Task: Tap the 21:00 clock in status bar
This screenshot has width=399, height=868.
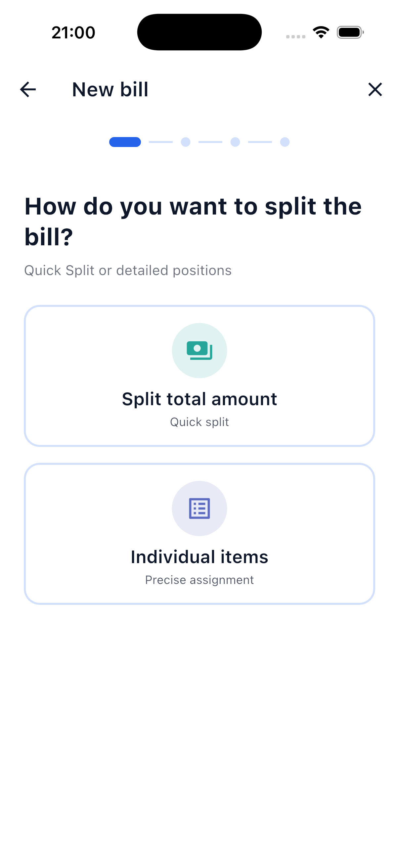Action: point(73,32)
